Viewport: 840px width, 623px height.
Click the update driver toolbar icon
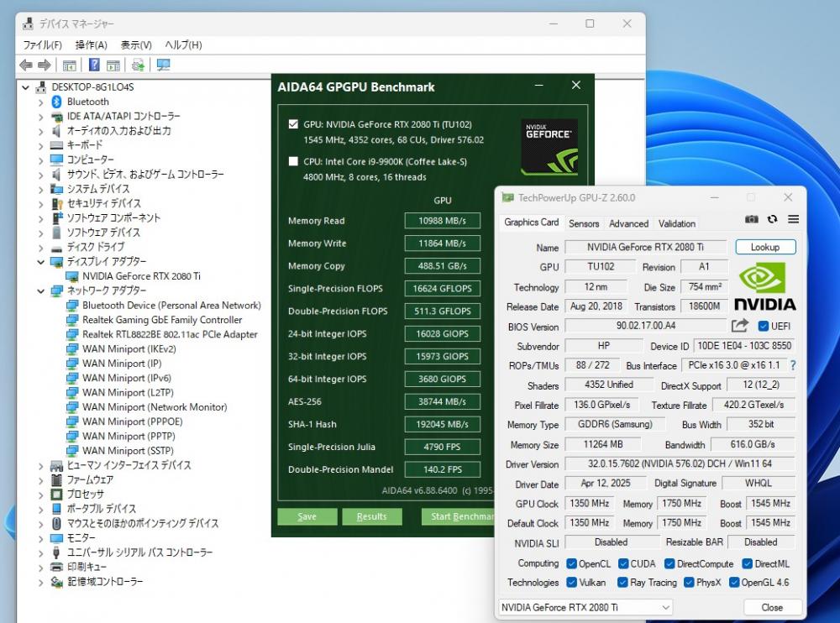(139, 65)
